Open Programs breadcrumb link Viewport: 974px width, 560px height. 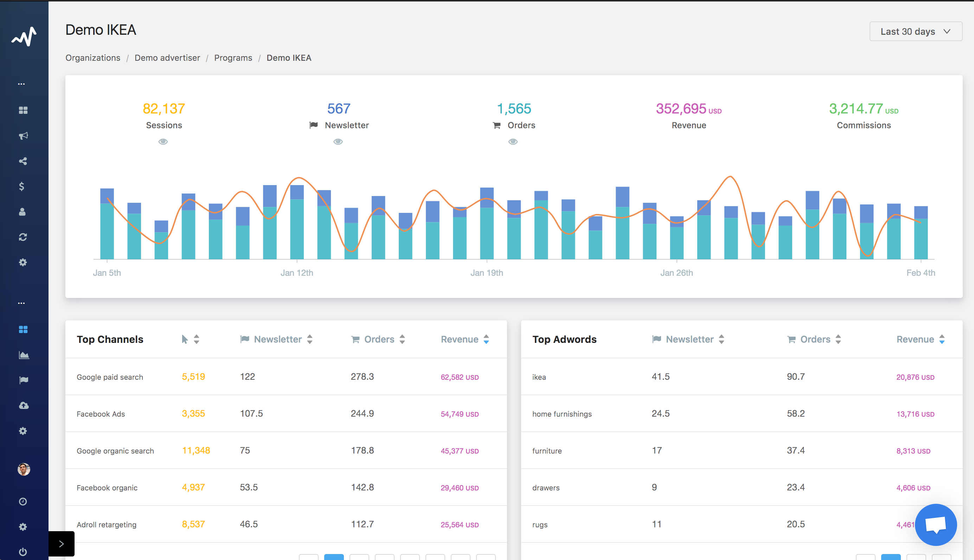[233, 58]
